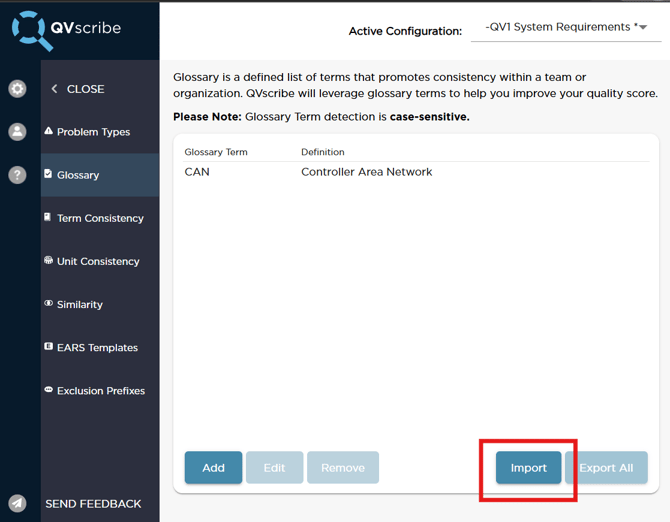Screen dimensions: 670x522
Task: Click the SEND FEEDBACK link
Action: click(x=93, y=504)
